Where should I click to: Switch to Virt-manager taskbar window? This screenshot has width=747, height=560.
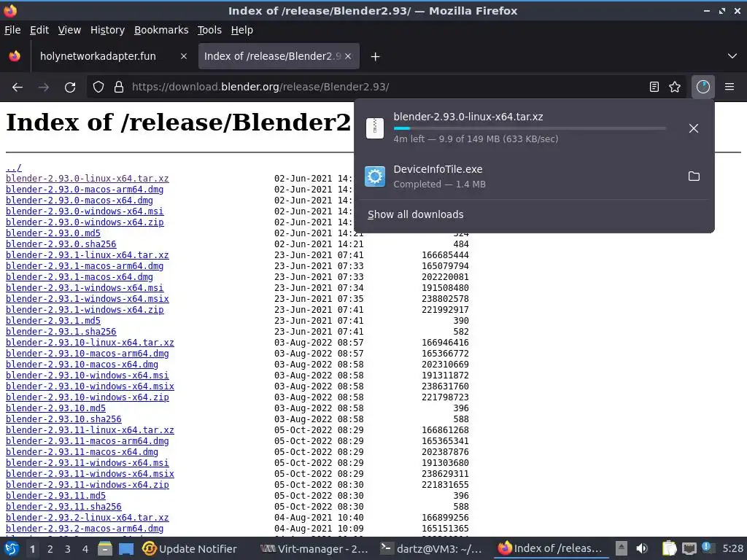[314, 549]
